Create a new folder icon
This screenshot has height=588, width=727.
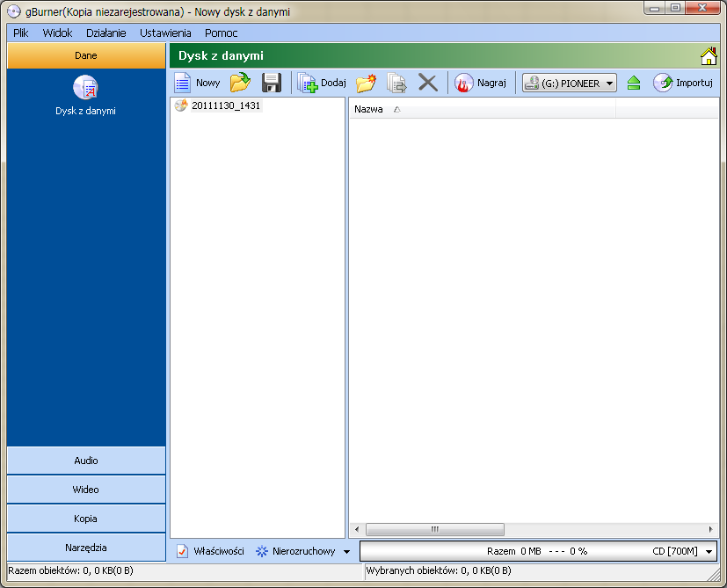[366, 83]
